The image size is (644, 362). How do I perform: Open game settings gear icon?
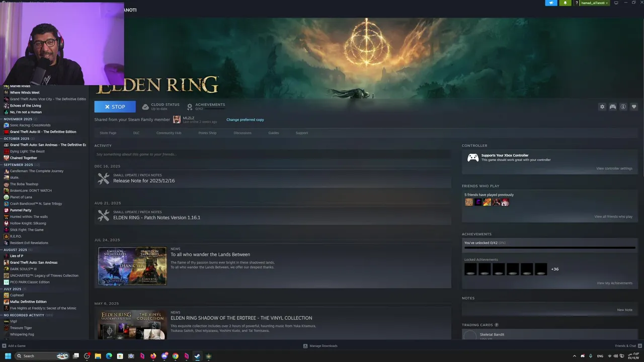coord(602,107)
